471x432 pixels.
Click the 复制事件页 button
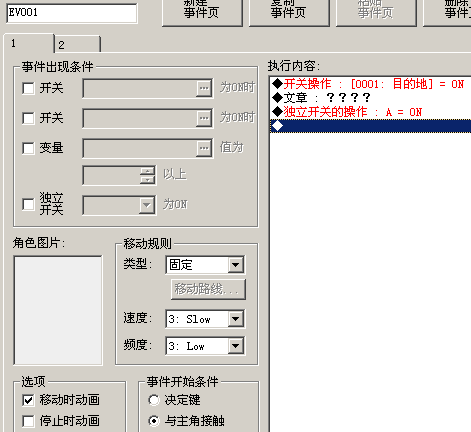(289, 12)
